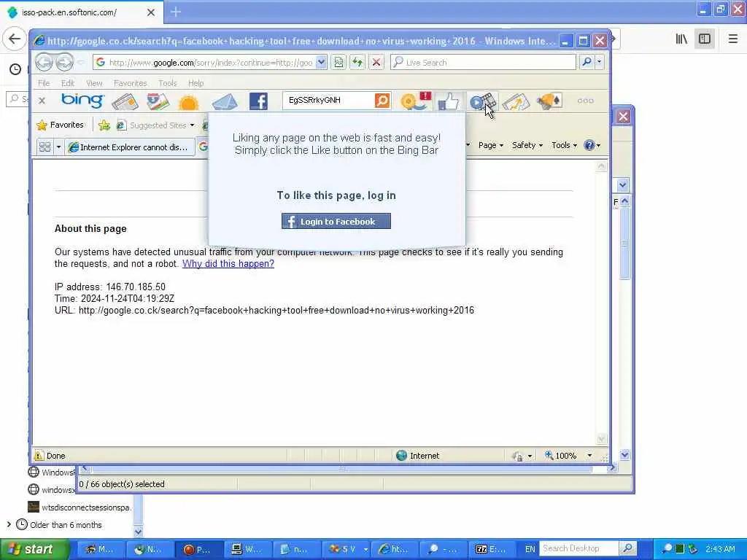Open the Tools command bar dropdown
The height and width of the screenshot is (560, 747).
click(x=564, y=145)
